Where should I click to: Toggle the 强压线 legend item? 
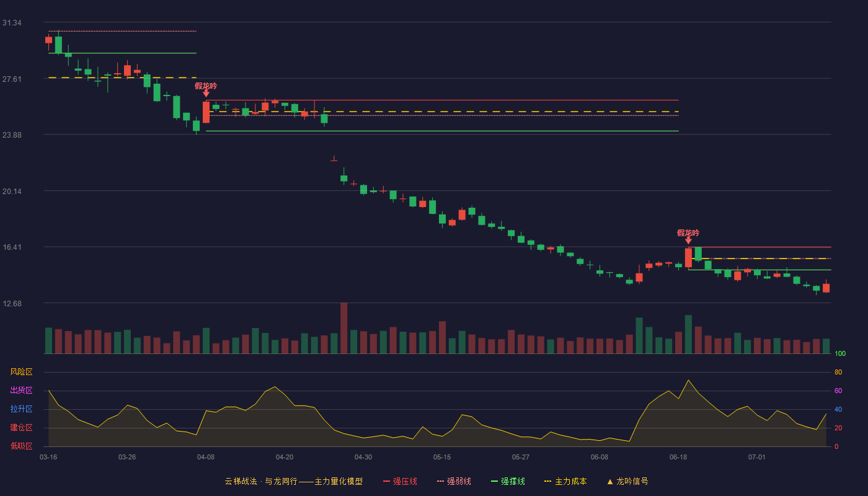coord(400,481)
